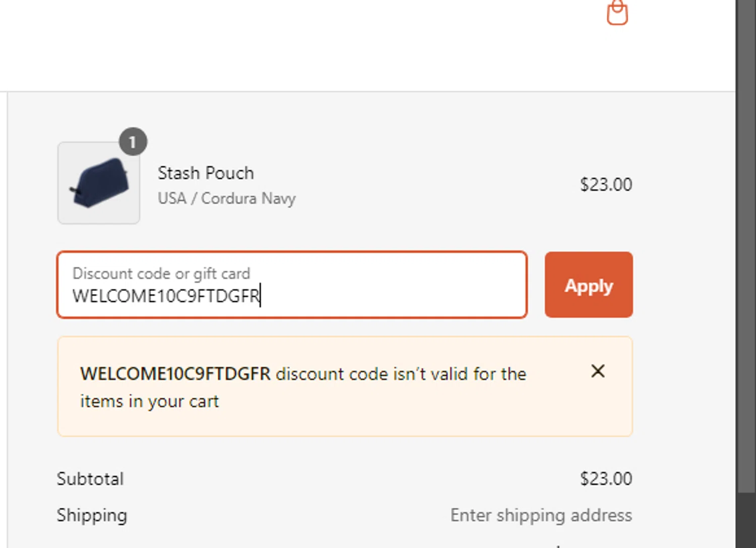This screenshot has height=548, width=756.
Task: Click the entered WELCOME10C9FTDGFR text in field
Action: click(x=166, y=296)
